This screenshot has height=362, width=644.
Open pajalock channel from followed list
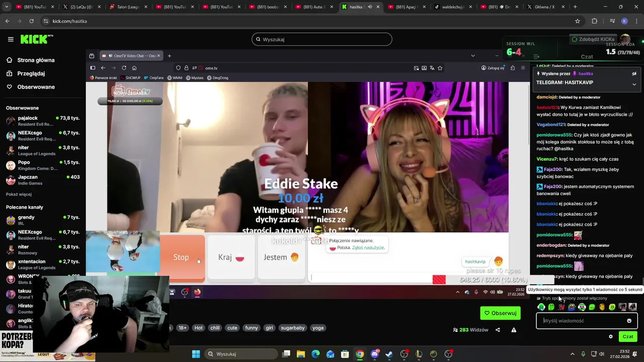(43, 121)
